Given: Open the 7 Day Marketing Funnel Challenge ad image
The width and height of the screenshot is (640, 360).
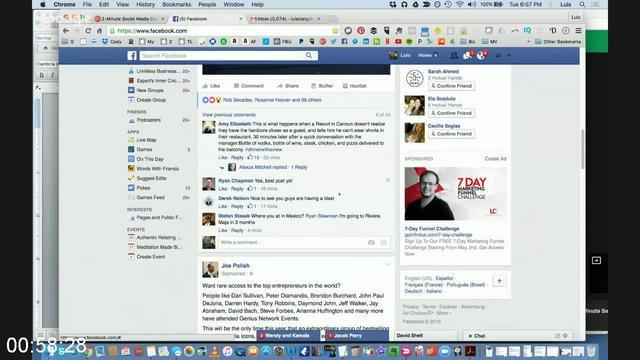Looking at the screenshot, I should coord(455,193).
